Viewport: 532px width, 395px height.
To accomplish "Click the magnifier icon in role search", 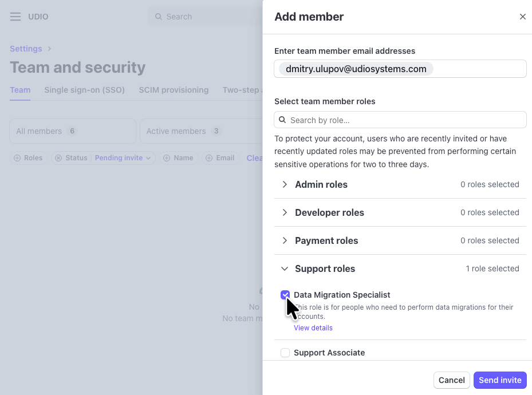I will [x=283, y=120].
